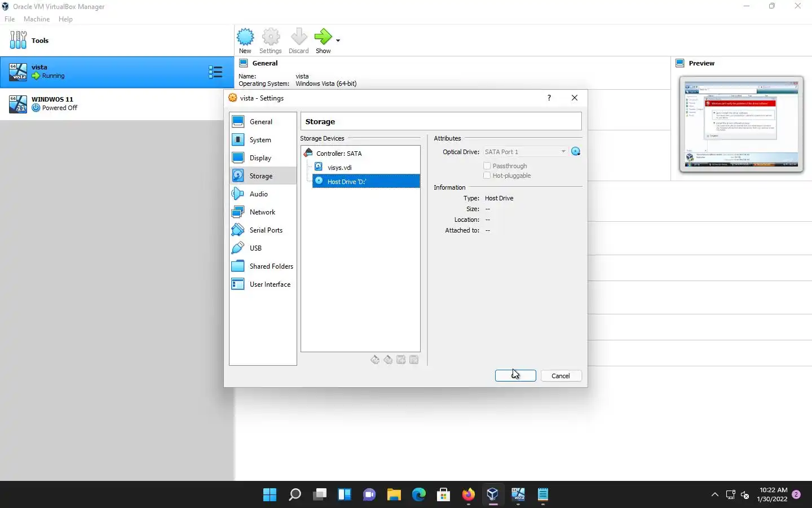The height and width of the screenshot is (508, 812).
Task: Open the Optical Drive SATA port dropdown
Action: (x=525, y=151)
